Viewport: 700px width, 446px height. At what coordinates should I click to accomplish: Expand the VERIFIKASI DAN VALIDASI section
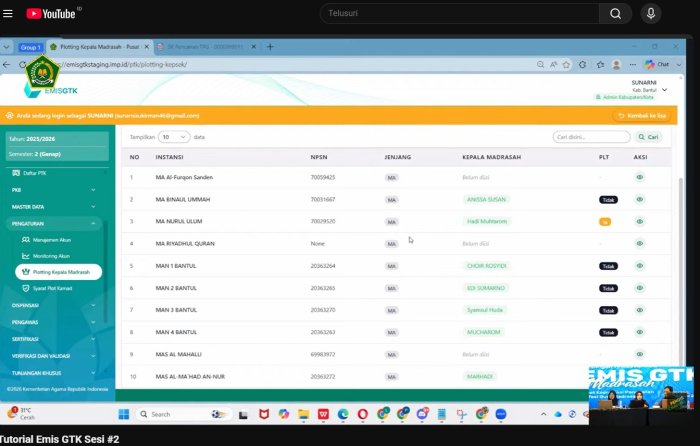[54, 356]
